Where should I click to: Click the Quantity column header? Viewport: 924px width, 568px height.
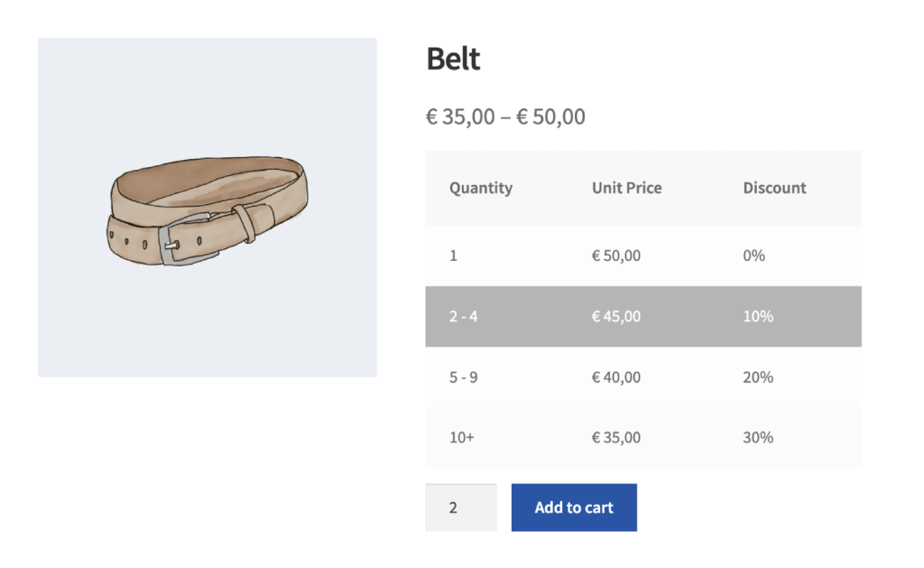point(481,188)
